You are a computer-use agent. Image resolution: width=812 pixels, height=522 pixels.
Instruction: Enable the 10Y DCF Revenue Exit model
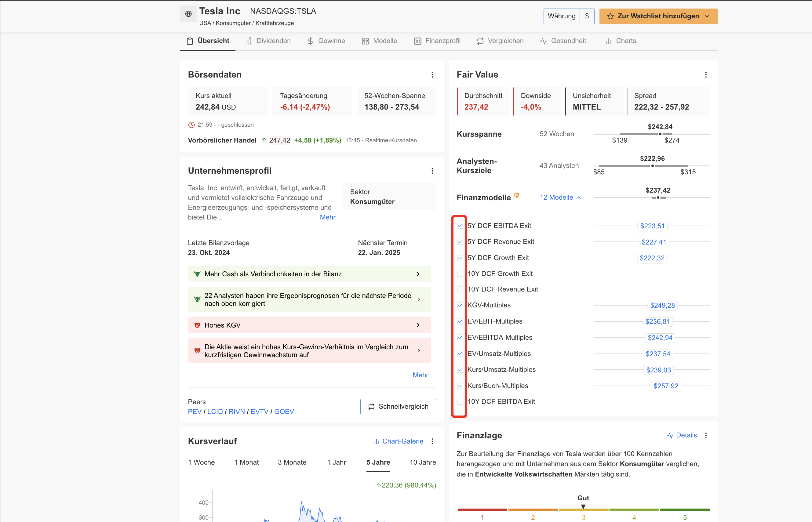(x=460, y=289)
